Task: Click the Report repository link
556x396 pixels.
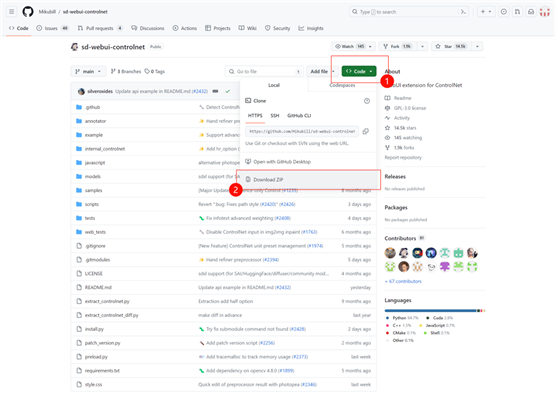Action: pyautogui.click(x=403, y=157)
